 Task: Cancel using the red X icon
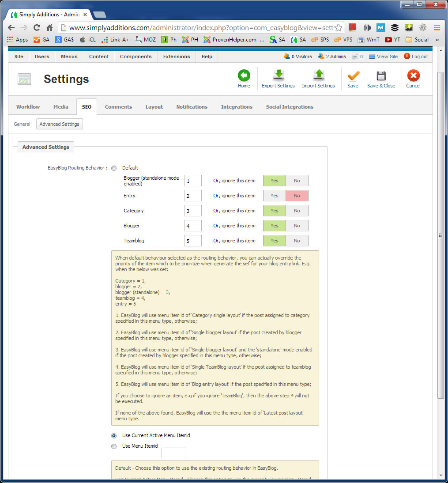pos(413,75)
